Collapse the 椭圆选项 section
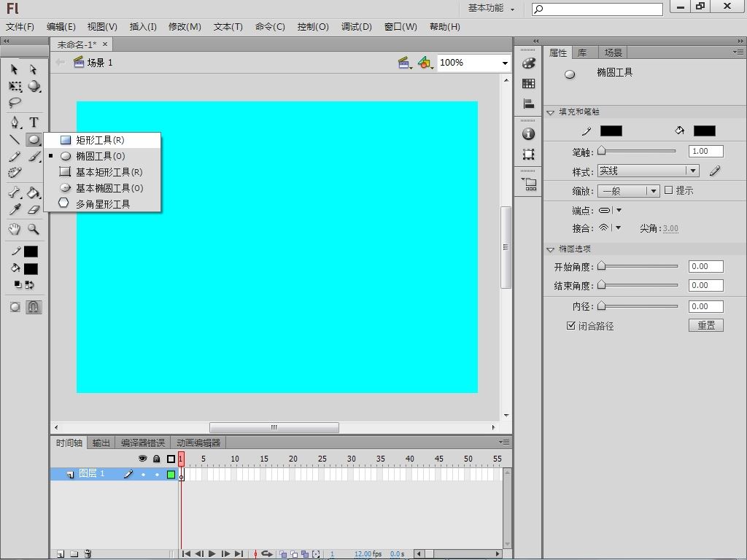This screenshot has height=560, width=747. click(x=550, y=249)
